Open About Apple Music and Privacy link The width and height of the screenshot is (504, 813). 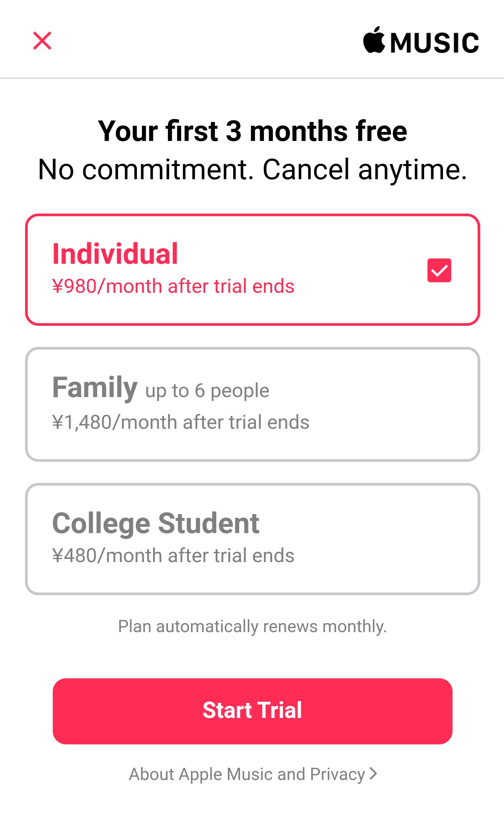point(247,774)
